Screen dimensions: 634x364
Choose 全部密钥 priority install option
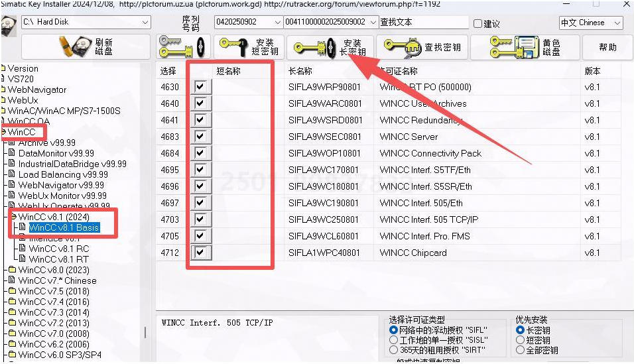point(520,350)
